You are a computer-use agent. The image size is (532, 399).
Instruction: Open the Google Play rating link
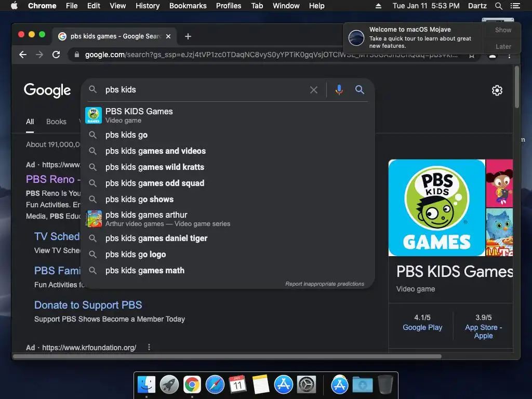click(422, 327)
